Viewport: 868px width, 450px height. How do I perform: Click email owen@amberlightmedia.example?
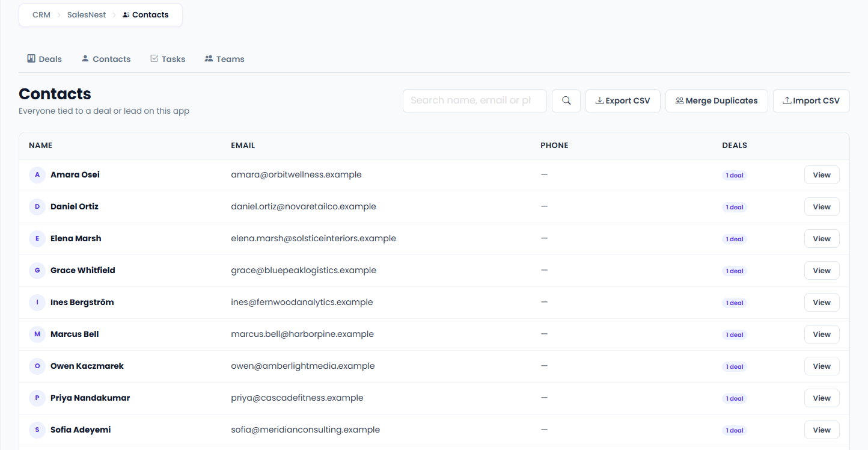tap(303, 366)
